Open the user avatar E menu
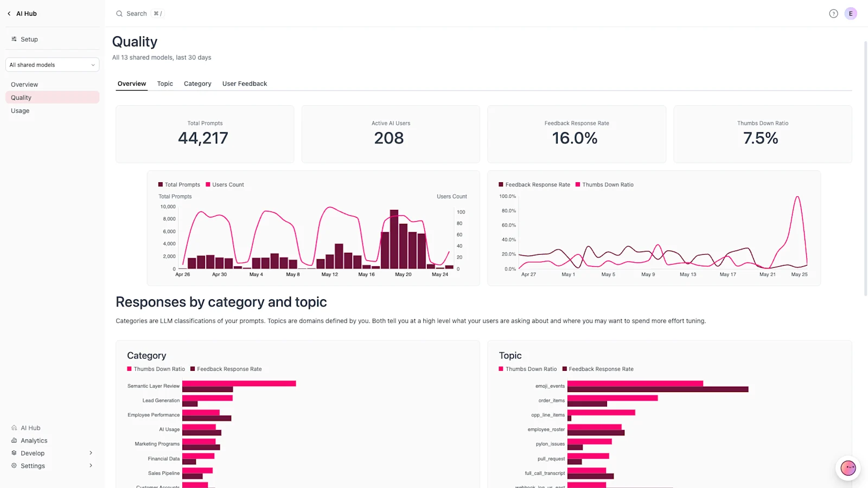 (851, 14)
